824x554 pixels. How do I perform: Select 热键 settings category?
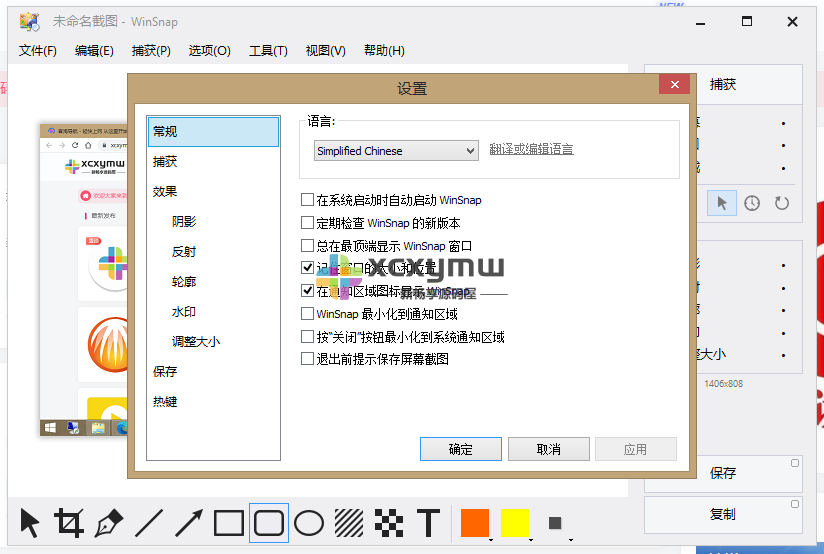213,402
